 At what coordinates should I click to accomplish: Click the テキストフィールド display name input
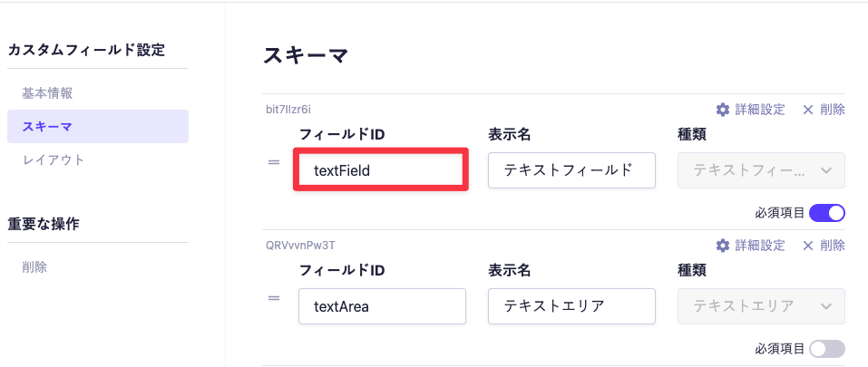point(571,170)
